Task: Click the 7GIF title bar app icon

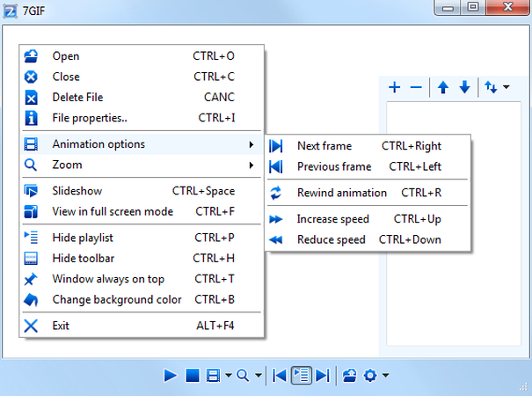Action: [10, 11]
